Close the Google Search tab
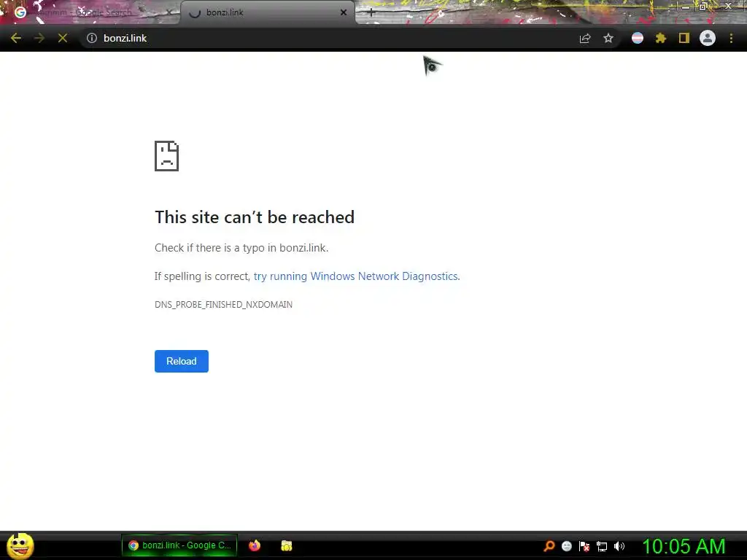Screen dimensions: 747x560 tap(169, 12)
